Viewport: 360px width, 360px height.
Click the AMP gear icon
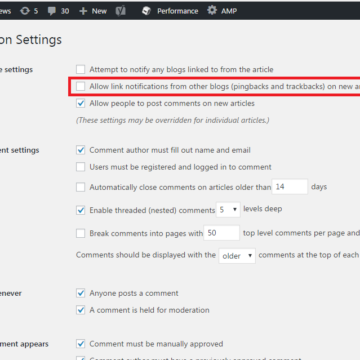(x=212, y=10)
